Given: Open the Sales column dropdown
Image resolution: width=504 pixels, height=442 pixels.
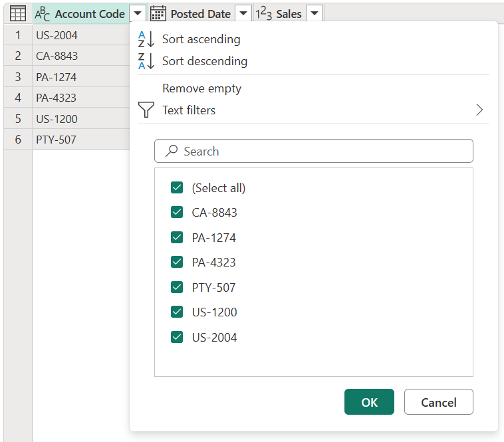Looking at the screenshot, I should (315, 13).
